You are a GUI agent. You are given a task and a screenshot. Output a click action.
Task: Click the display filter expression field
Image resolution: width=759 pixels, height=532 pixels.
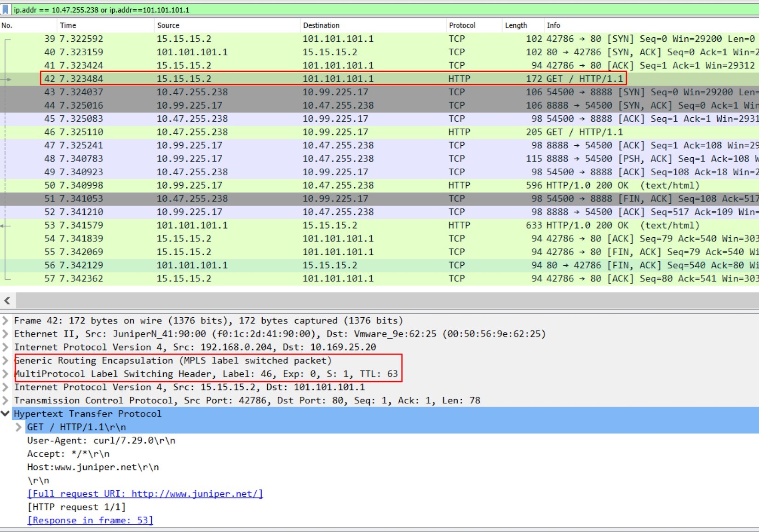[385, 10]
